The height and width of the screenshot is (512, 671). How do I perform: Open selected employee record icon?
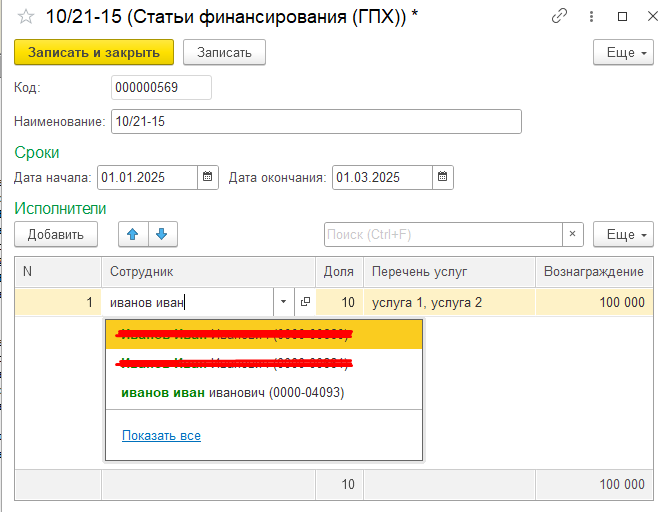304,302
